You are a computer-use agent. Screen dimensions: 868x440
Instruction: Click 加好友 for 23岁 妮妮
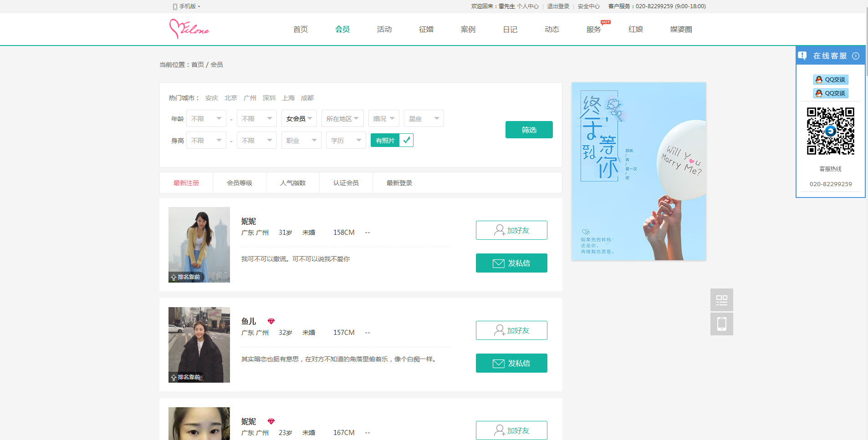point(511,430)
